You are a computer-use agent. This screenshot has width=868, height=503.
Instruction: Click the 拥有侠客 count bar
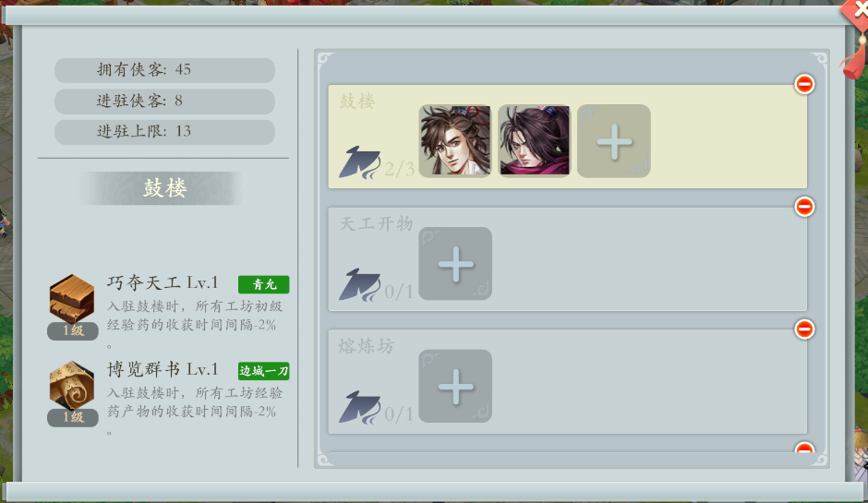point(164,70)
